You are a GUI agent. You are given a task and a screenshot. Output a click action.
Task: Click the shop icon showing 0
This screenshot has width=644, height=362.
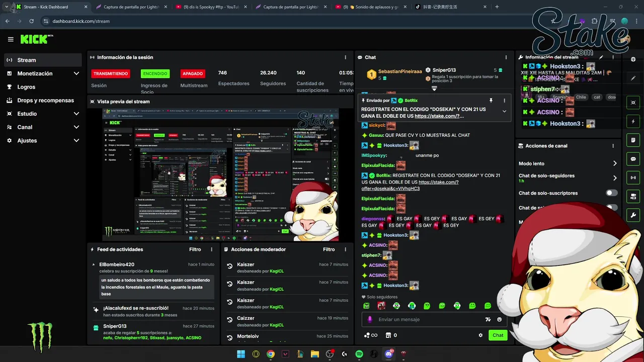(391, 335)
